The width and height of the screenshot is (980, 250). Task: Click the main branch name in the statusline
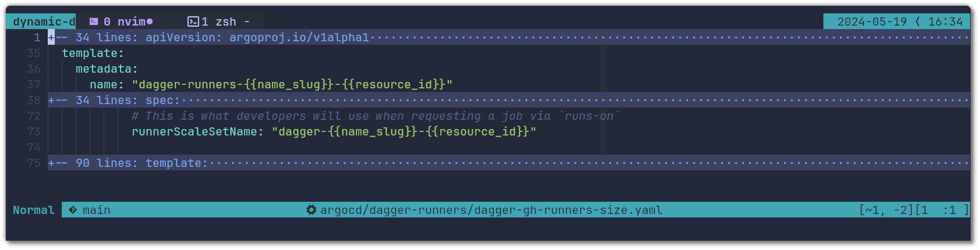96,210
